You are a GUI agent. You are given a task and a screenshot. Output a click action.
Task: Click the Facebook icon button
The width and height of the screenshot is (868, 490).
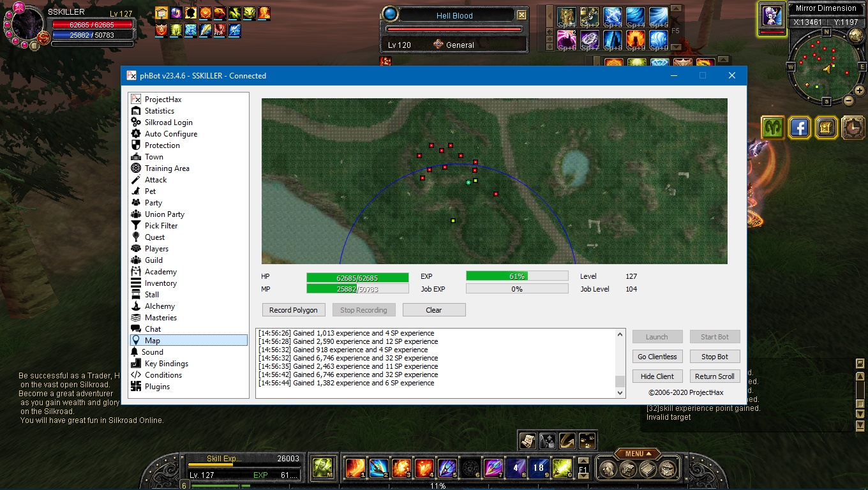(799, 128)
